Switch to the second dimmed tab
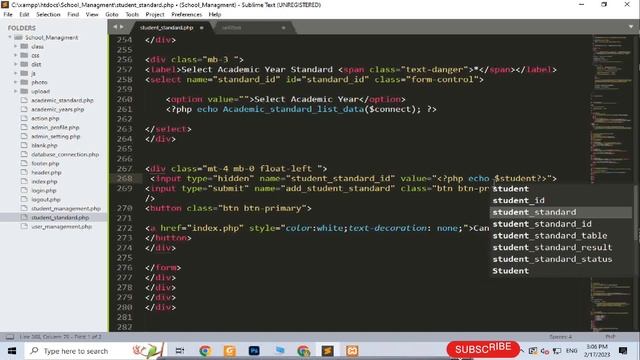The image size is (640, 360). click(x=232, y=28)
